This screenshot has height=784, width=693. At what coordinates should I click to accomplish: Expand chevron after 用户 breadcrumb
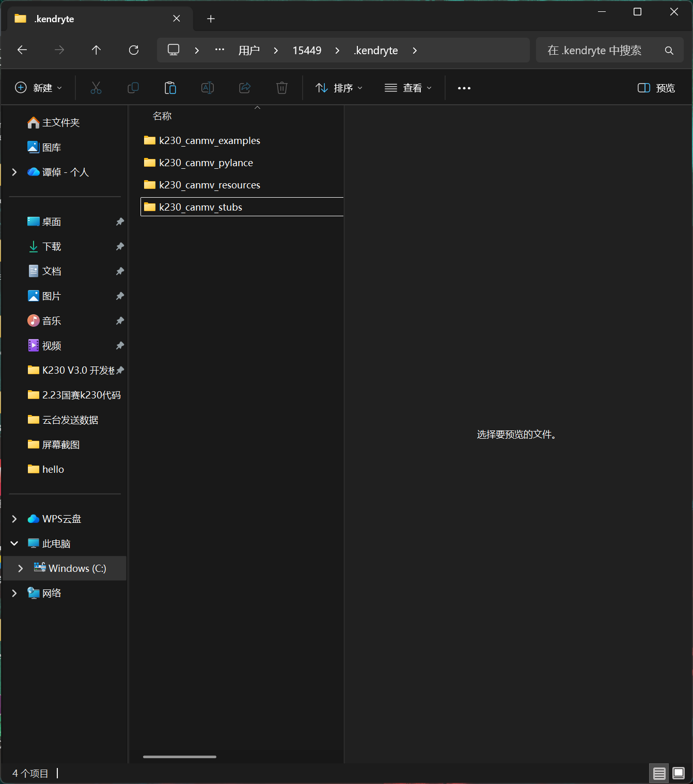pyautogui.click(x=276, y=51)
